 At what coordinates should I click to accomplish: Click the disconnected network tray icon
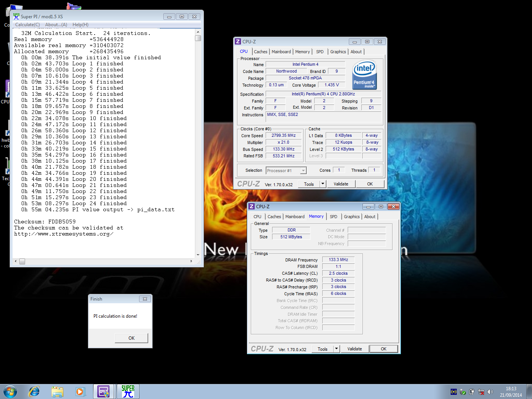click(x=481, y=392)
